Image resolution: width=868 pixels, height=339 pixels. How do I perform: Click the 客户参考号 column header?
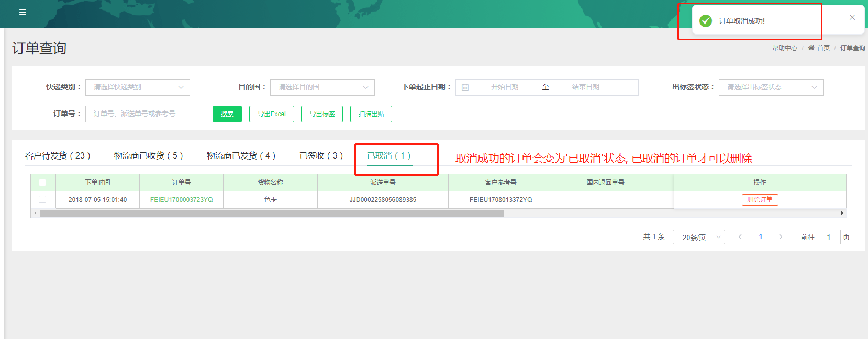pos(500,183)
